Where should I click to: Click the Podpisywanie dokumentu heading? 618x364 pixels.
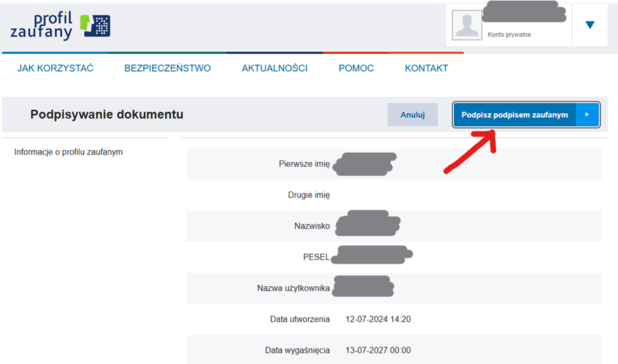point(107,114)
